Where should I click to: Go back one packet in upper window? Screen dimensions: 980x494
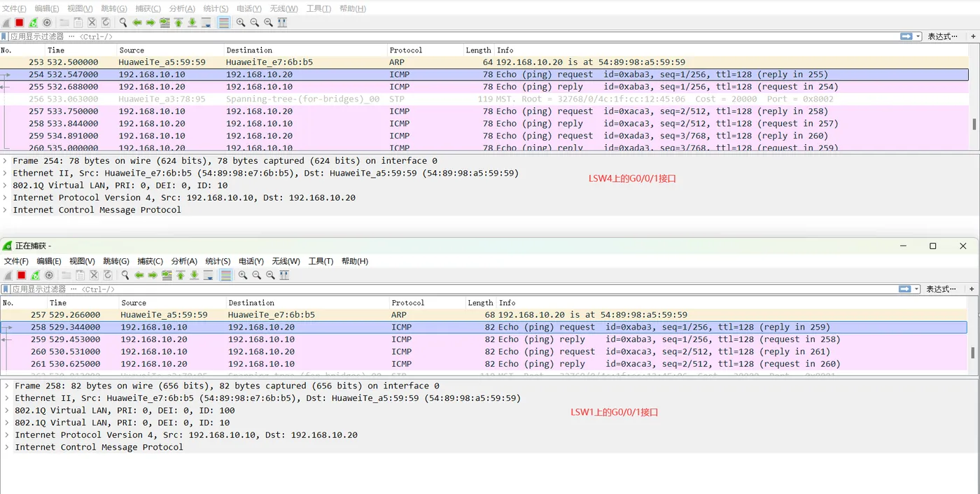(137, 22)
